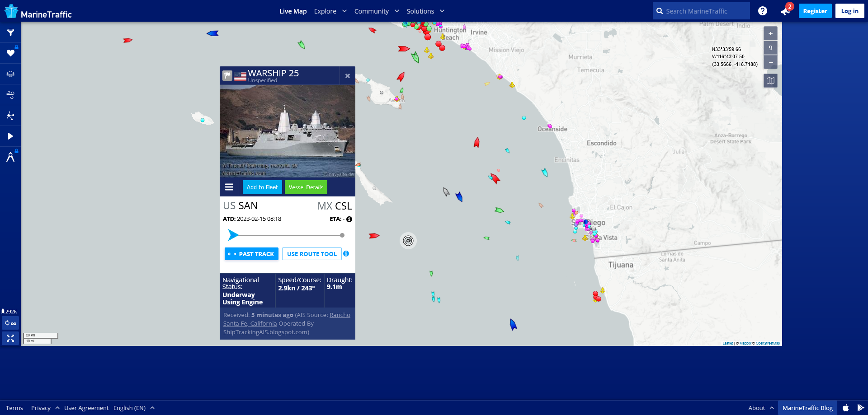Click the vessel count 292K indicator
Image resolution: width=868 pixels, height=415 pixels.
click(x=9, y=311)
